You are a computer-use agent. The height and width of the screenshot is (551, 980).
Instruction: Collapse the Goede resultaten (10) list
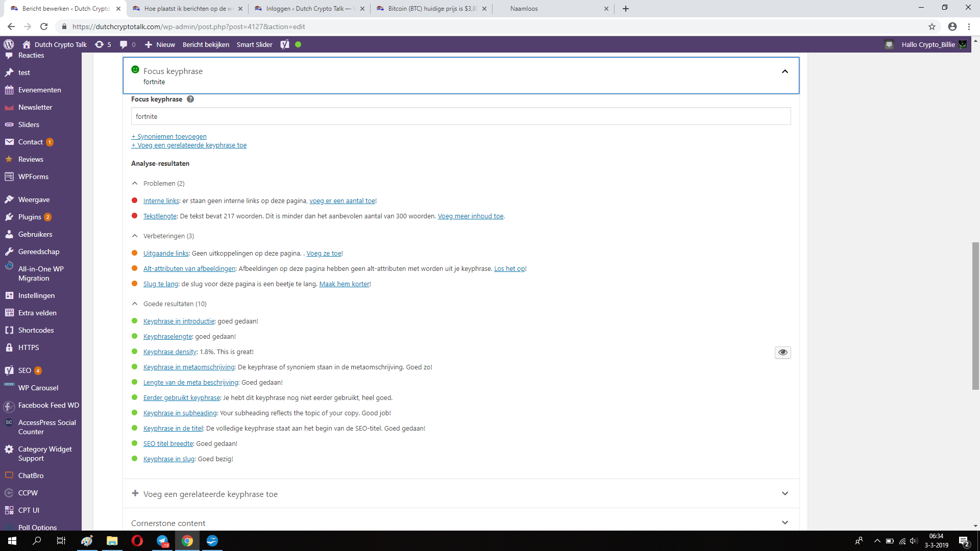pos(135,304)
